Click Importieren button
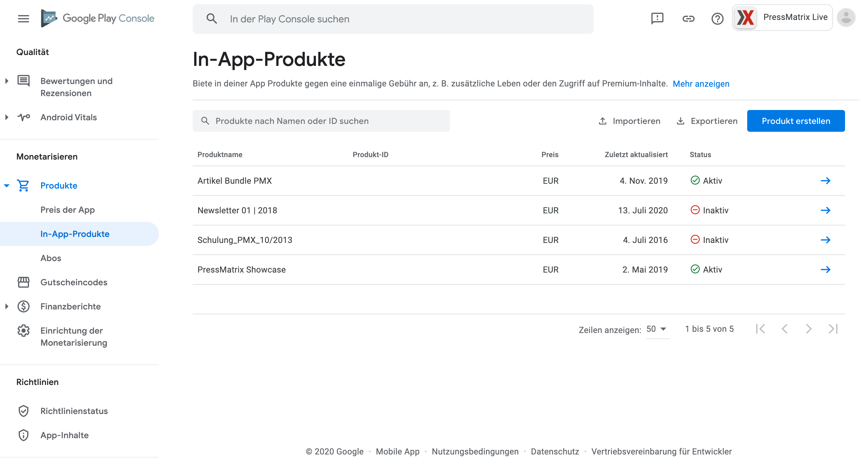868x472 pixels. click(x=629, y=121)
